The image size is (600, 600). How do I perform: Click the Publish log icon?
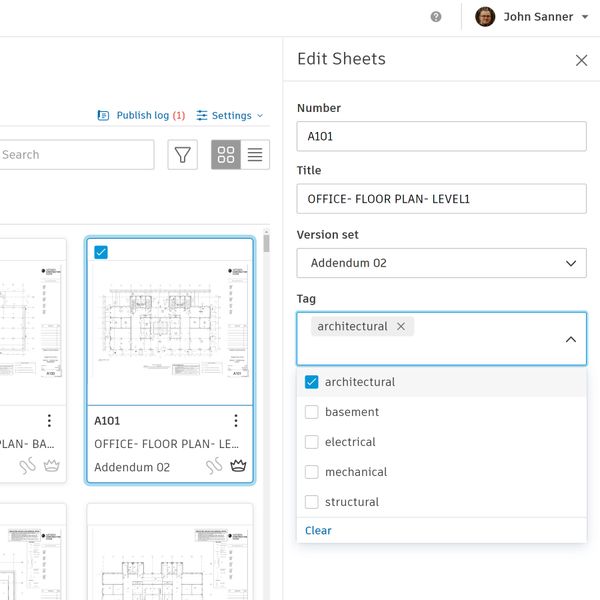pos(103,116)
